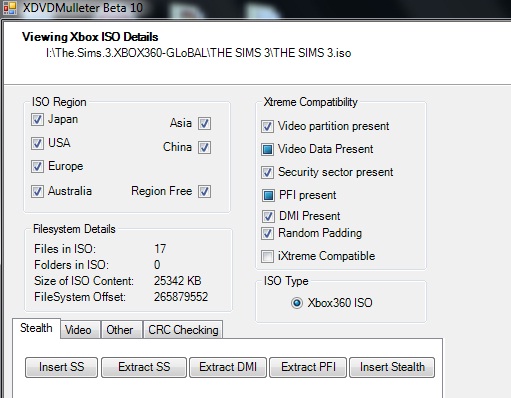Viewport: 511px width, 398px height.
Task: Click the Extract DMI button
Action: click(x=228, y=367)
